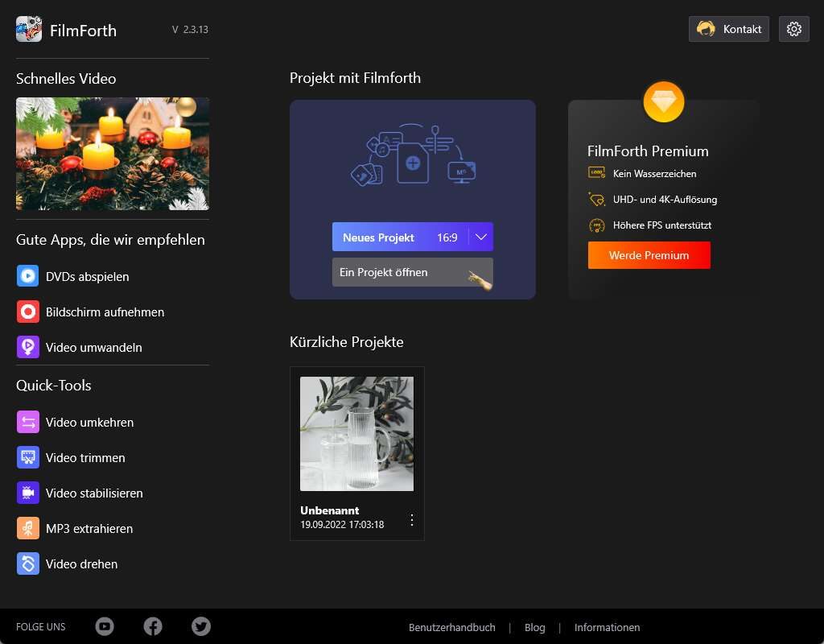Click the Quick-Tools heading
Screen dimensions: 824x644
(54, 386)
